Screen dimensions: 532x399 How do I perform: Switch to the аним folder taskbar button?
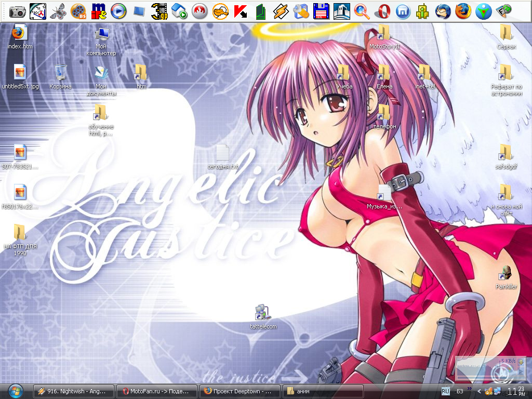pyautogui.click(x=323, y=391)
